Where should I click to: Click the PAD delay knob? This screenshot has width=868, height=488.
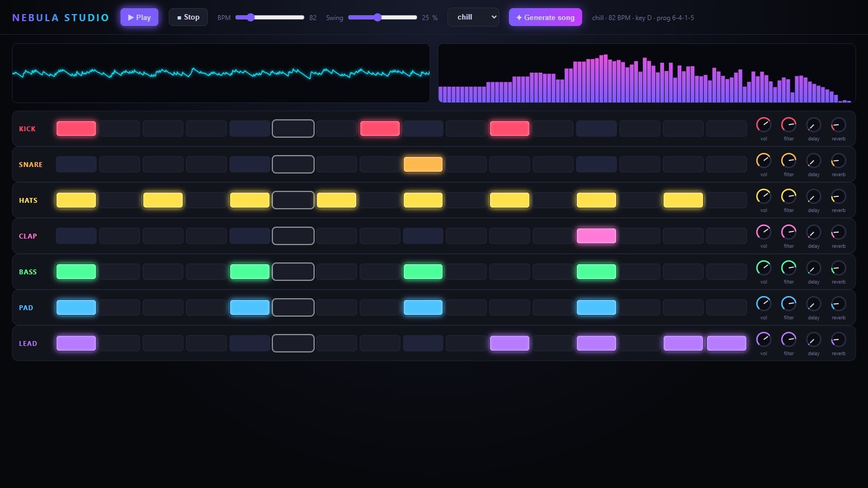(x=813, y=304)
